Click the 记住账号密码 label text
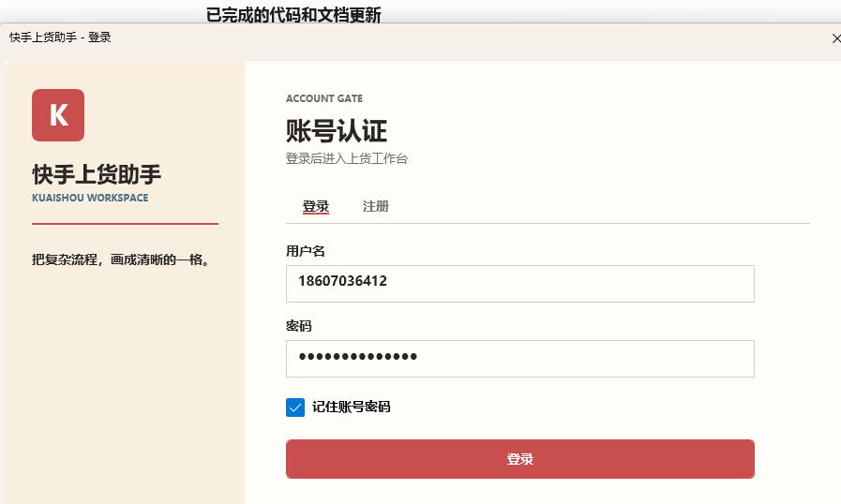 352,407
